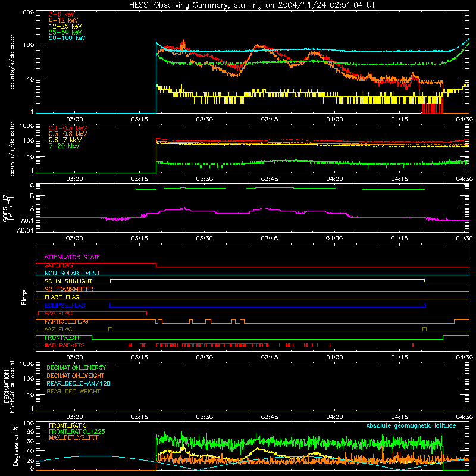Screen dimensions: 476x476
Task: Select the 12-25 keV legend label
Action: [x=65, y=26]
